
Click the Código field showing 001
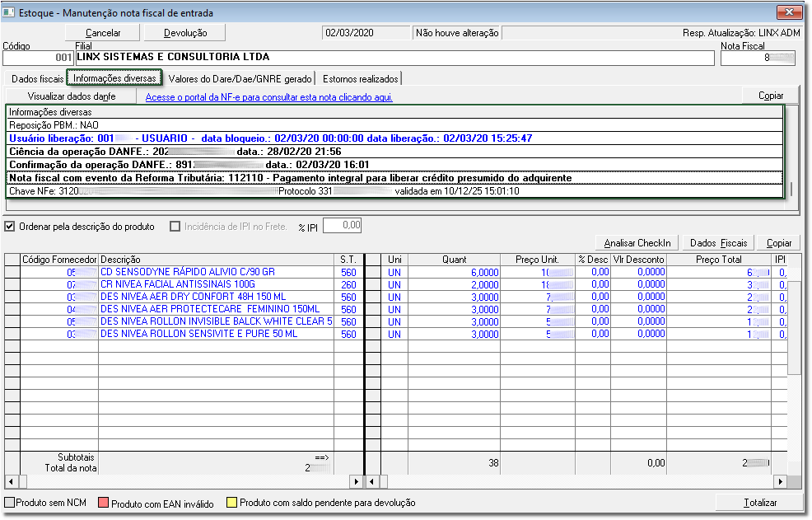point(38,58)
